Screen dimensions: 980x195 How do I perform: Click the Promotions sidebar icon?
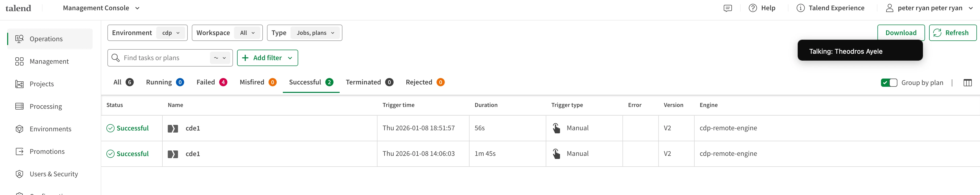[19, 151]
